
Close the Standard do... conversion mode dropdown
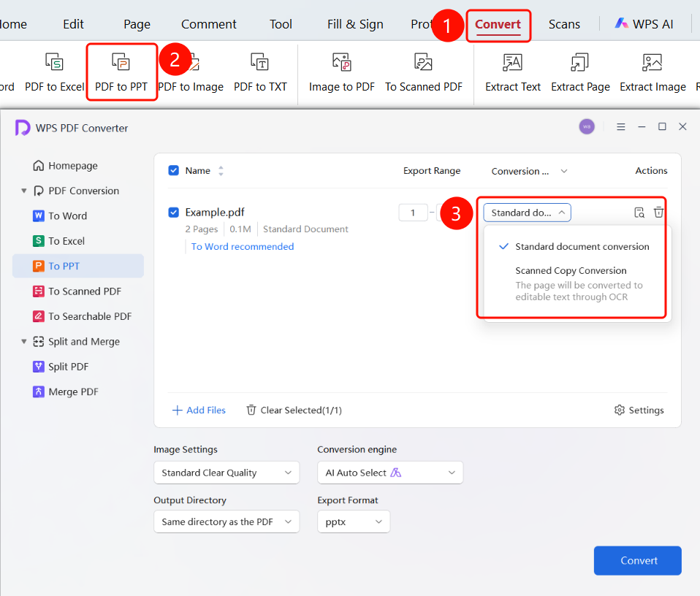coord(527,213)
